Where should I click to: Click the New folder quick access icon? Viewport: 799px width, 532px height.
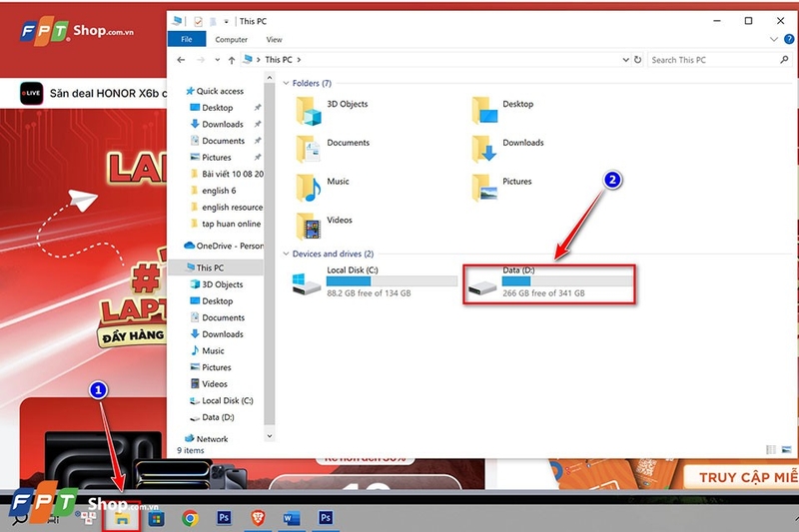(x=213, y=21)
